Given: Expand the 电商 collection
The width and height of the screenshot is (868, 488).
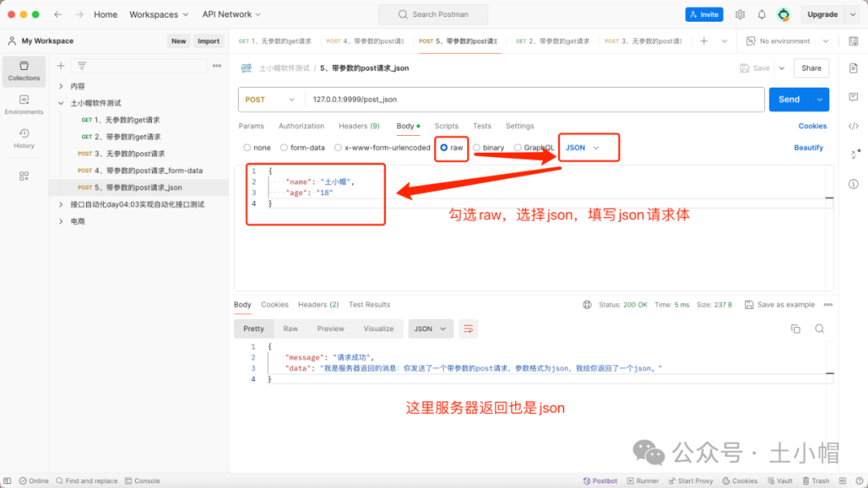Looking at the screenshot, I should 61,222.
